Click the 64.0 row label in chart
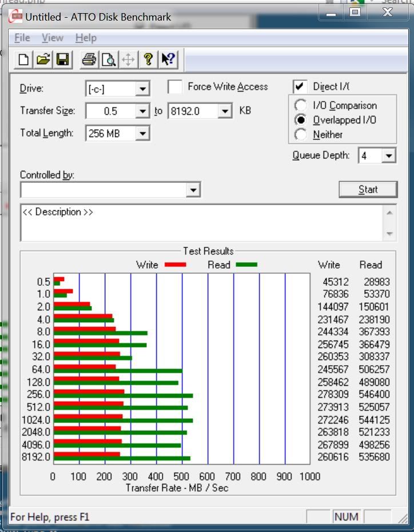This screenshot has width=414, height=532. click(x=41, y=369)
